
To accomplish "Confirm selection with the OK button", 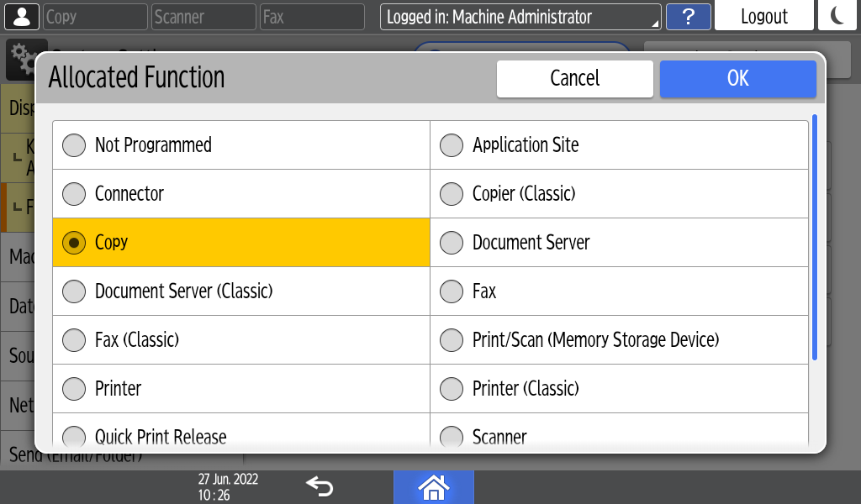I will tap(737, 78).
